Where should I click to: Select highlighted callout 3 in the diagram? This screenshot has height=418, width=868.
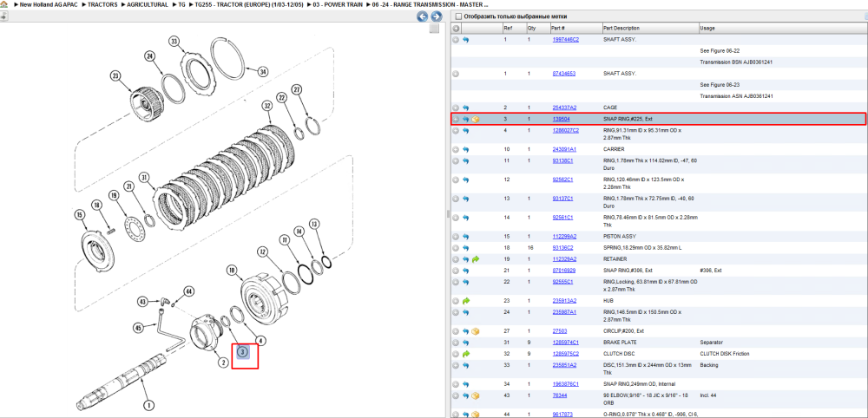tap(244, 351)
